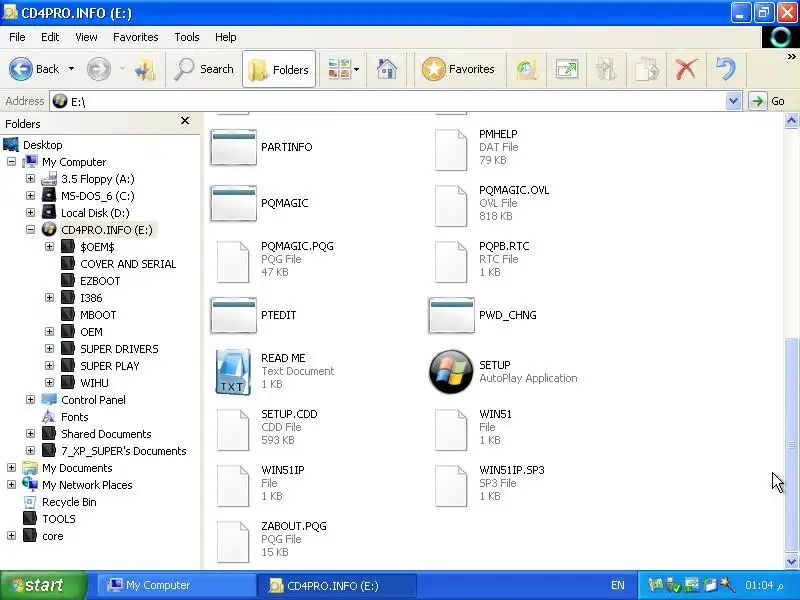
Task: Select the EZBOOT folder
Action: click(100, 281)
